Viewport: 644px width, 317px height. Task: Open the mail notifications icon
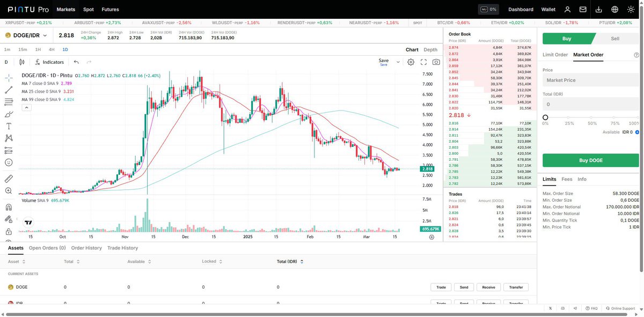(583, 9)
